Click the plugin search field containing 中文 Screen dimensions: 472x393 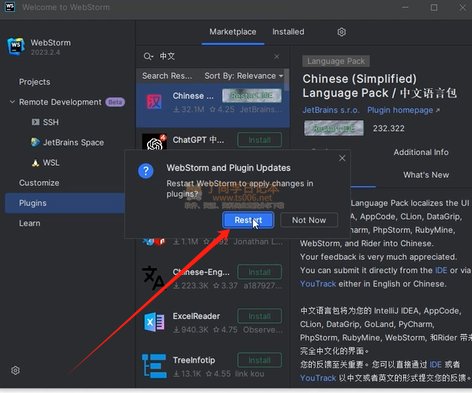(213, 56)
